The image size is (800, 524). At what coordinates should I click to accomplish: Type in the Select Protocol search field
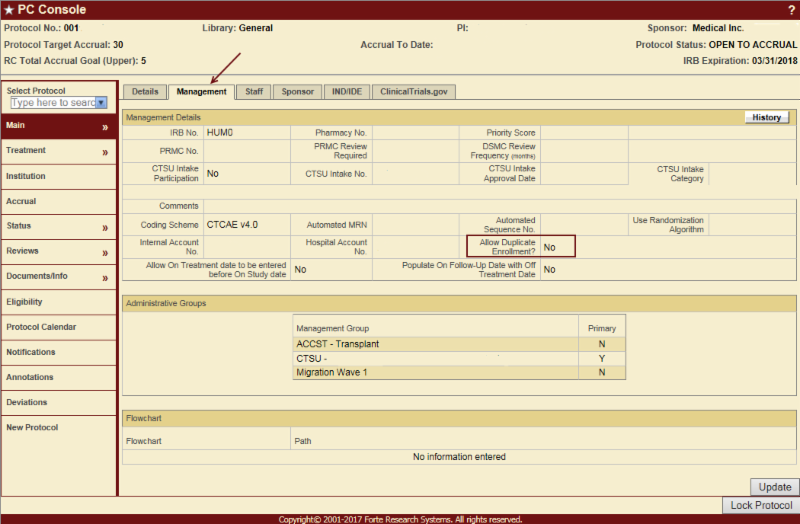pyautogui.click(x=53, y=103)
